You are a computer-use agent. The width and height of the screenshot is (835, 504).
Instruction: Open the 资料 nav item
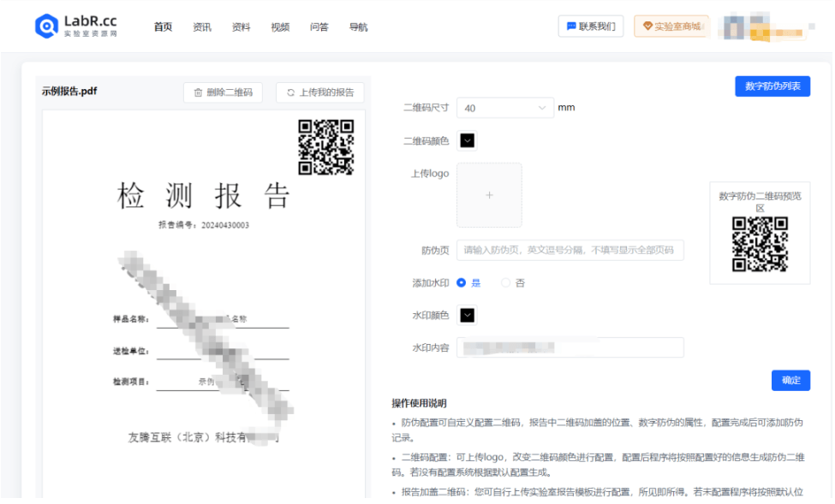coord(241,27)
